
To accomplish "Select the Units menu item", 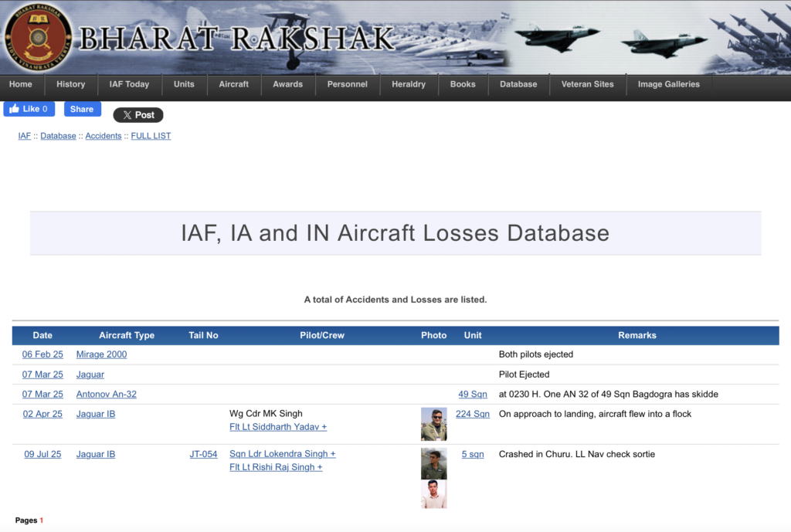I will (x=184, y=84).
